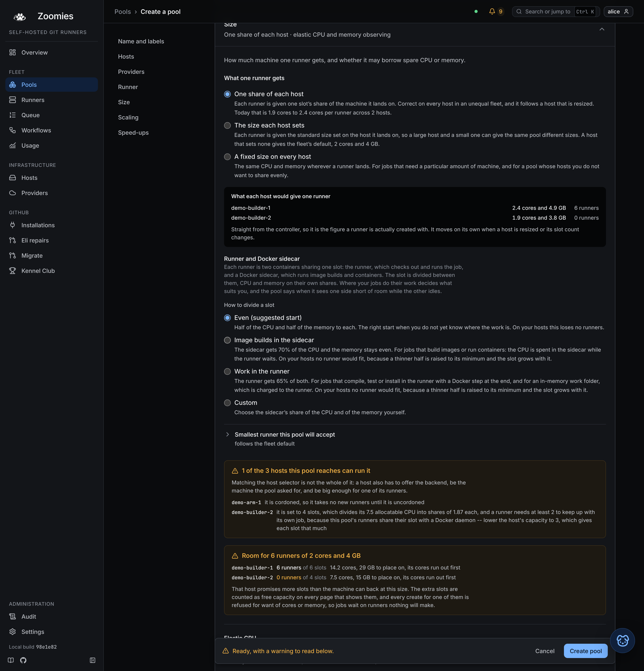Collapse sidebar with the panel icon
644x671 pixels.
click(x=92, y=660)
